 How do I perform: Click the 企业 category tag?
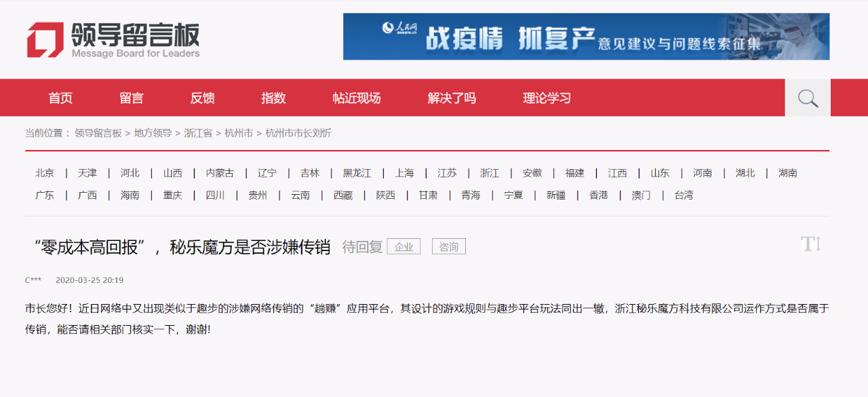403,247
